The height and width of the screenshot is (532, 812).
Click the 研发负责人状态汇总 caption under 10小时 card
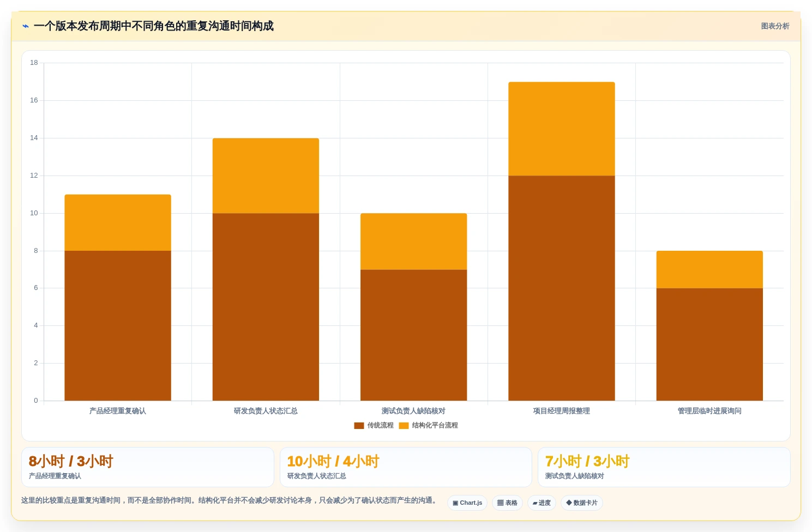[x=317, y=476]
